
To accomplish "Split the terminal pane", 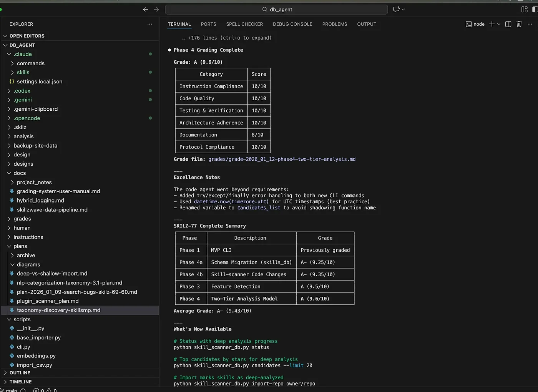I will 508,24.
